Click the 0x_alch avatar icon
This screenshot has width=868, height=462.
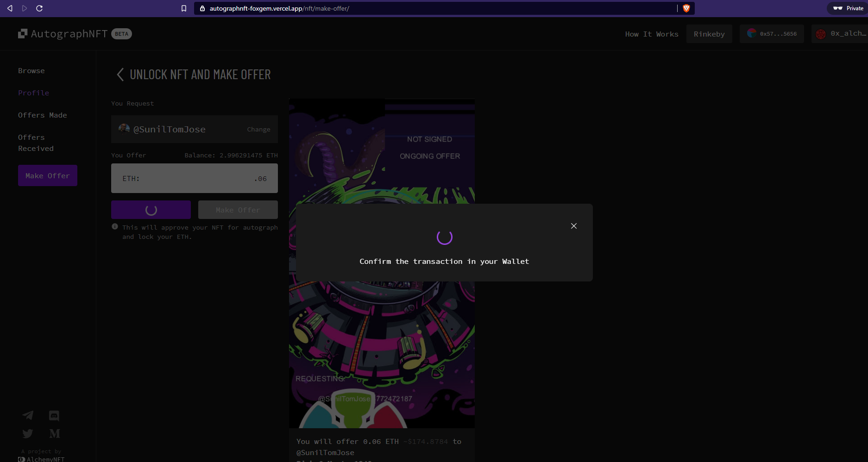click(x=821, y=34)
